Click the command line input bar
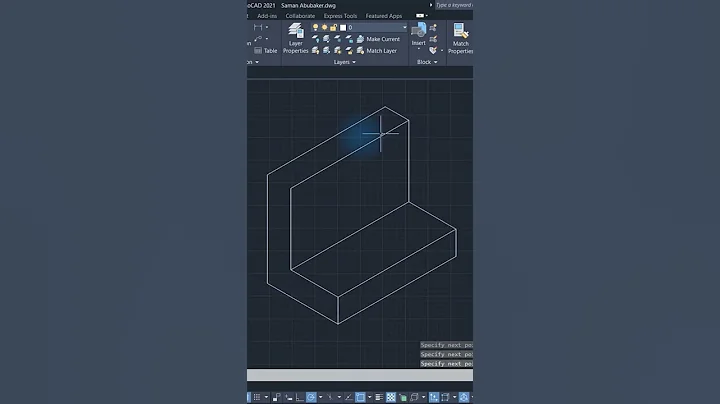720x404 pixels. point(360,375)
